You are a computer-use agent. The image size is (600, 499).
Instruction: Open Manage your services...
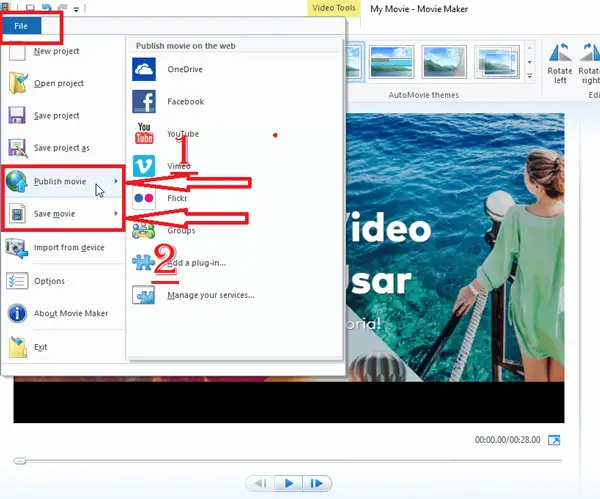tap(235, 295)
